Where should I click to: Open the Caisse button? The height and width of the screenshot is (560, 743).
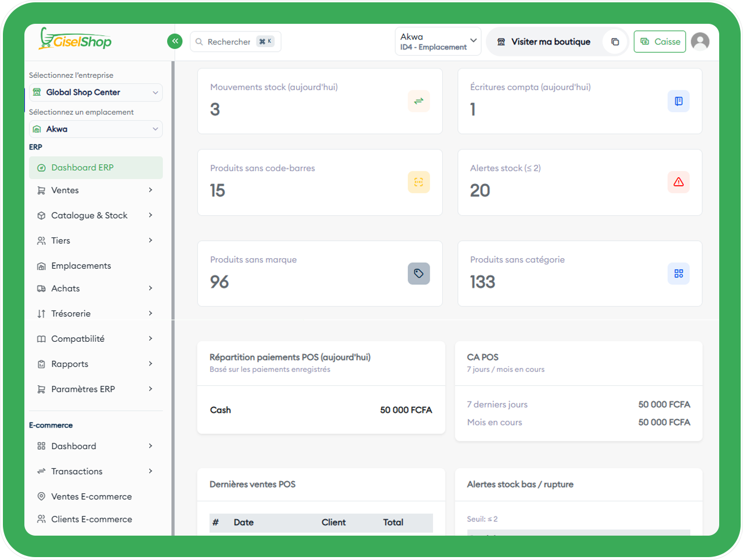point(660,42)
